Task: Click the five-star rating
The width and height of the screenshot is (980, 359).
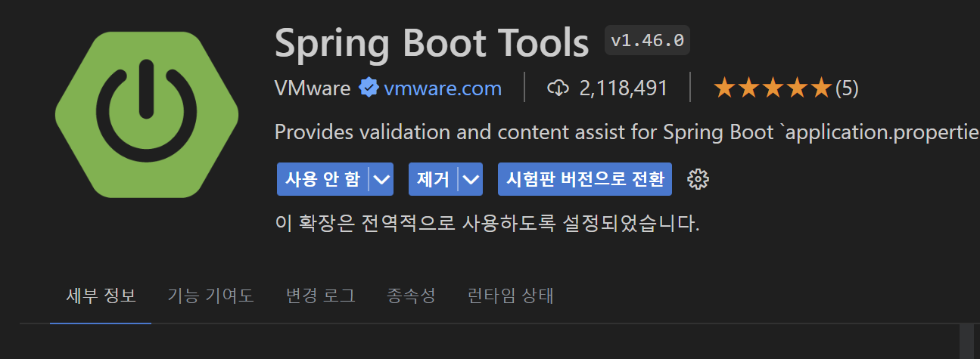Action: (773, 88)
